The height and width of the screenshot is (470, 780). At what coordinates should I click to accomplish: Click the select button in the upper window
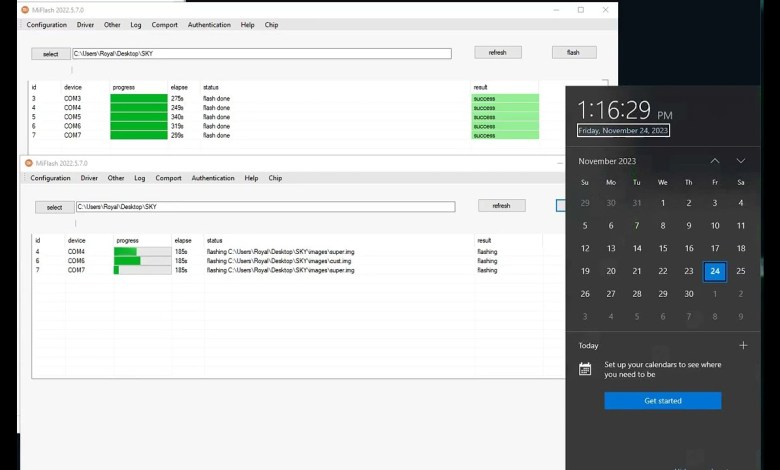50,54
